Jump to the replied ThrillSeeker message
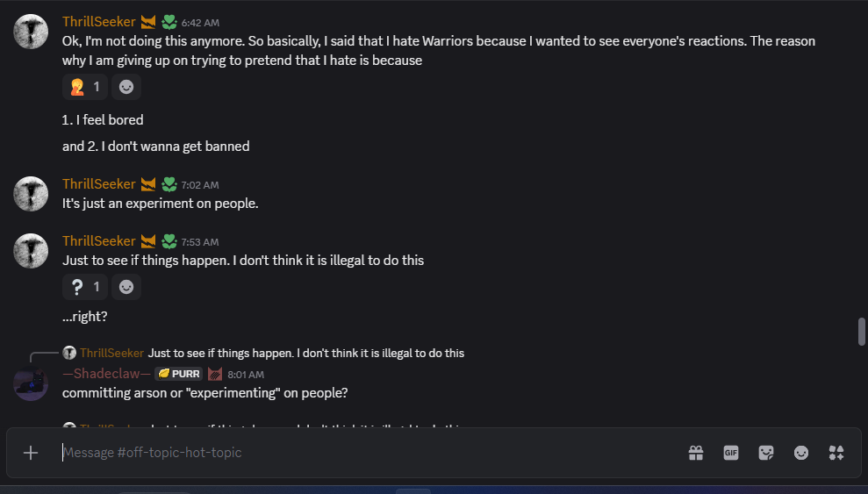This screenshot has height=494, width=868. click(305, 353)
